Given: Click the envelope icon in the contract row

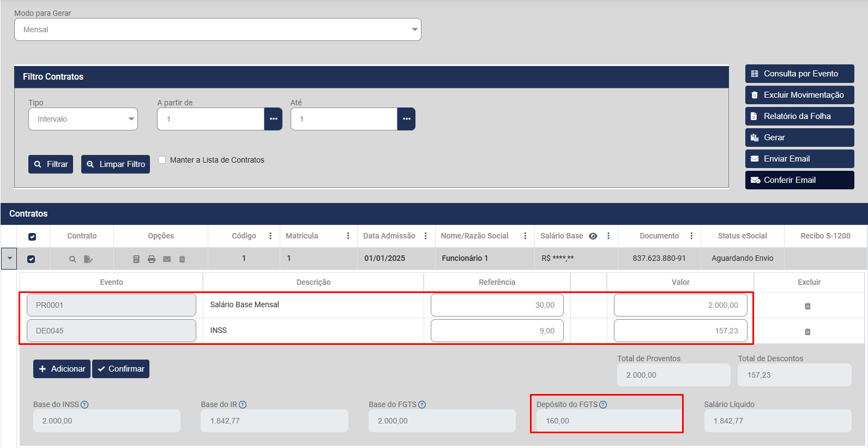Looking at the screenshot, I should 167,259.
